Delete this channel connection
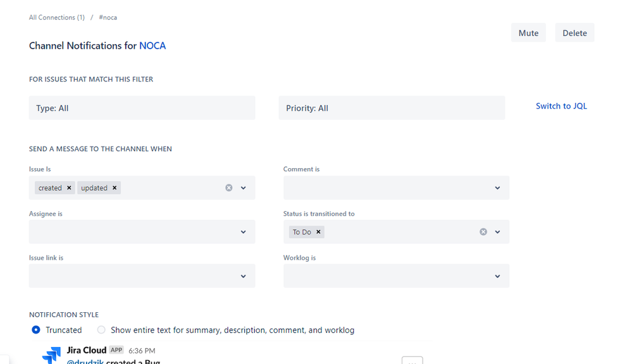Screen dimensions: 632x364 click(x=574, y=33)
